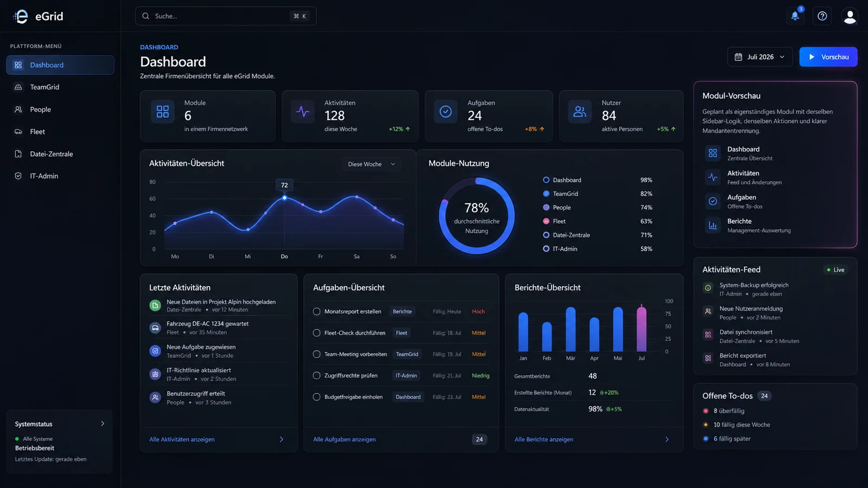The width and height of the screenshot is (868, 488).
Task: Click the search magnifier icon
Action: pos(146,16)
